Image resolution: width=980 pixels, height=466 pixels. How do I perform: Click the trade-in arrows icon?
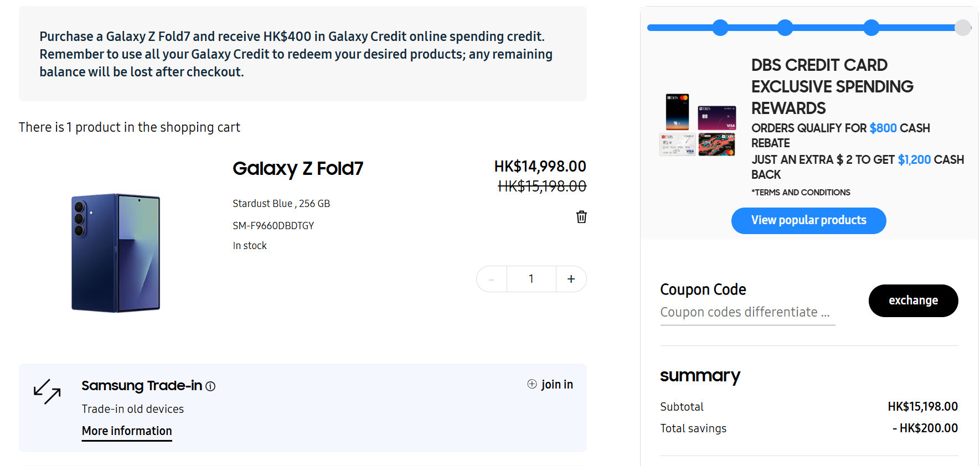click(x=47, y=393)
